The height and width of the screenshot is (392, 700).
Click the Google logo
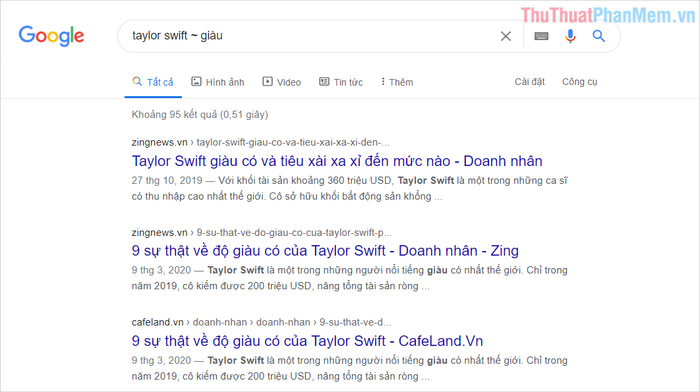(x=51, y=36)
